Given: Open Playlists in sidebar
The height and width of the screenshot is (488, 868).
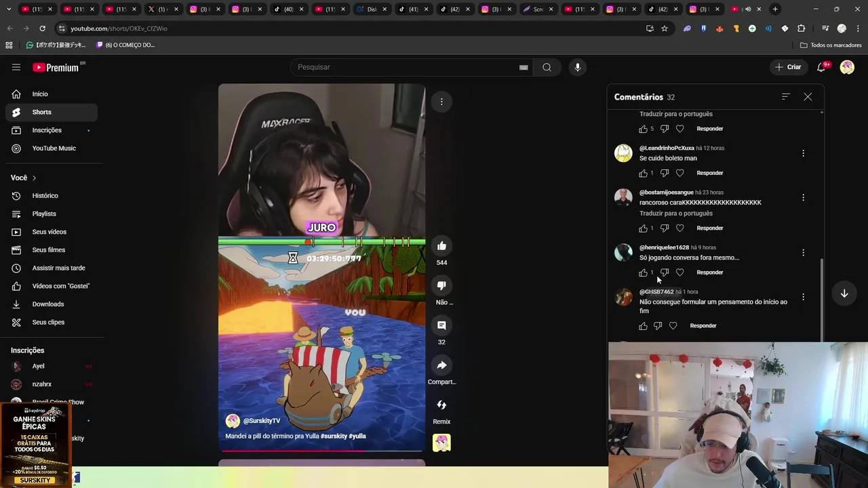Looking at the screenshot, I should [52, 213].
